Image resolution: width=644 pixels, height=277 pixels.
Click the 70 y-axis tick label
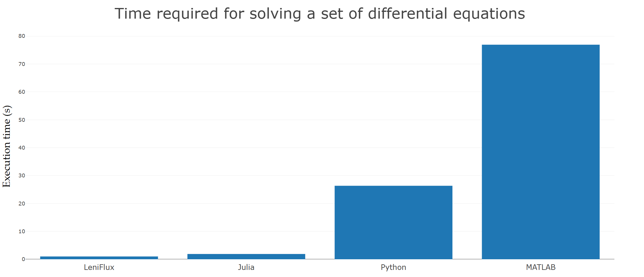pyautogui.click(x=22, y=64)
